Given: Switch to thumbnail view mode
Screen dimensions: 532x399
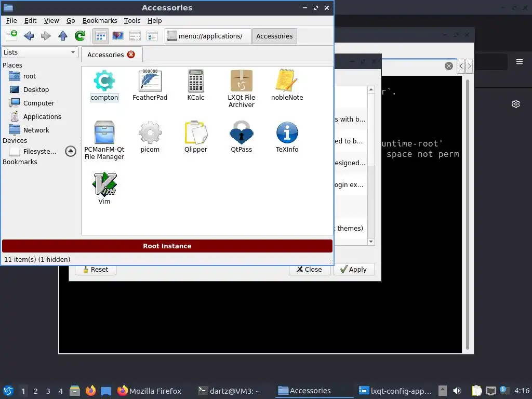Looking at the screenshot, I should [x=118, y=36].
